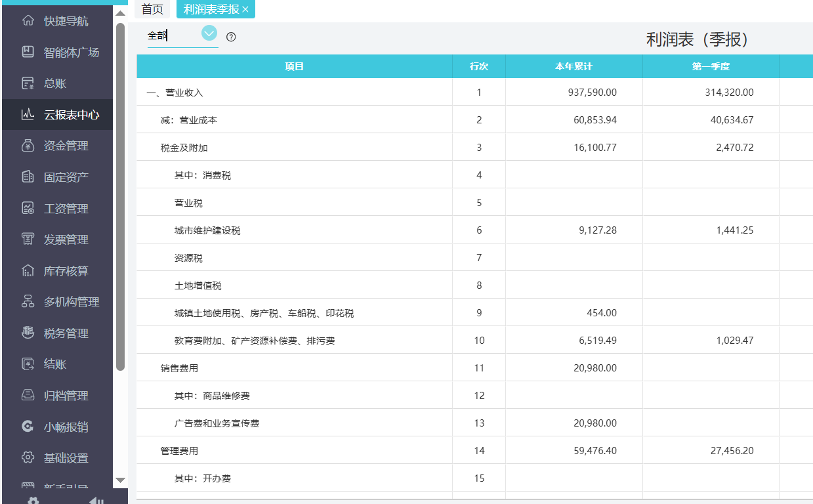Open the 固定资产 module

[28, 177]
